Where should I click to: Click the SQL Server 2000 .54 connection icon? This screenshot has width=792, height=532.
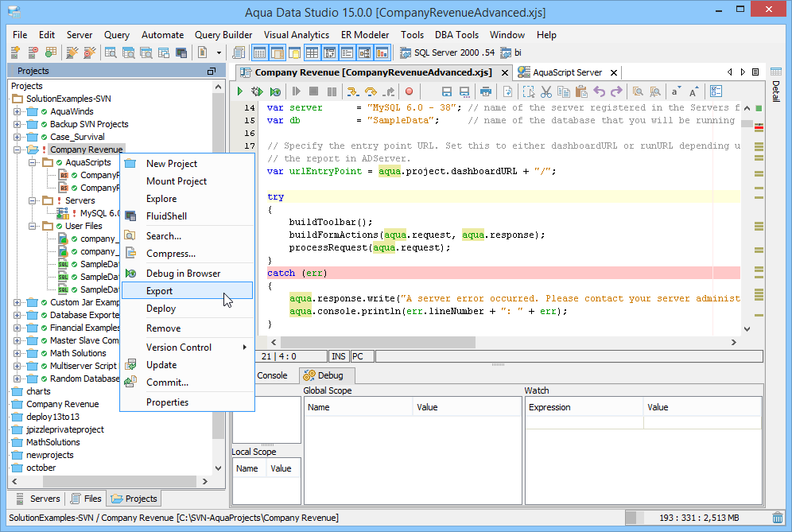pos(405,52)
